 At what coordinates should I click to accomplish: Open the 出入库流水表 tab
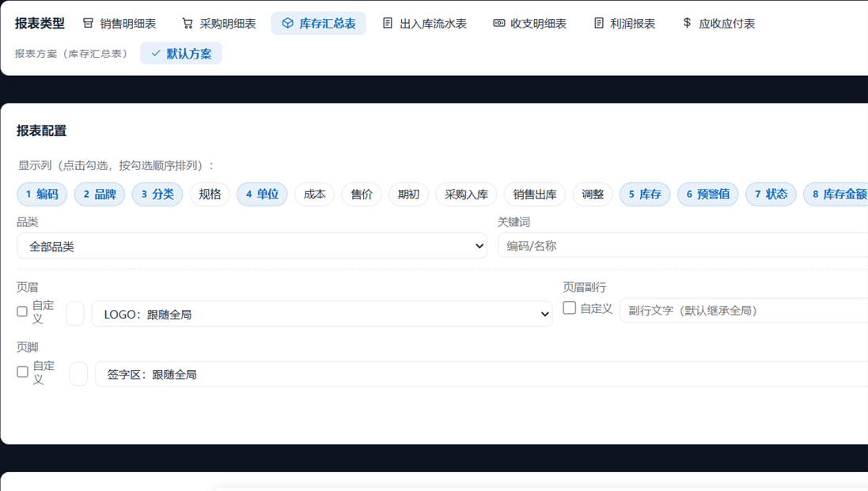tap(425, 23)
